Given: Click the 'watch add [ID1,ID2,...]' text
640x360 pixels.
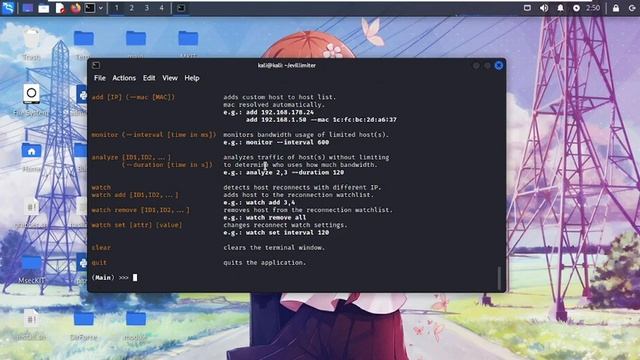Looking at the screenshot, I should [x=135, y=195].
